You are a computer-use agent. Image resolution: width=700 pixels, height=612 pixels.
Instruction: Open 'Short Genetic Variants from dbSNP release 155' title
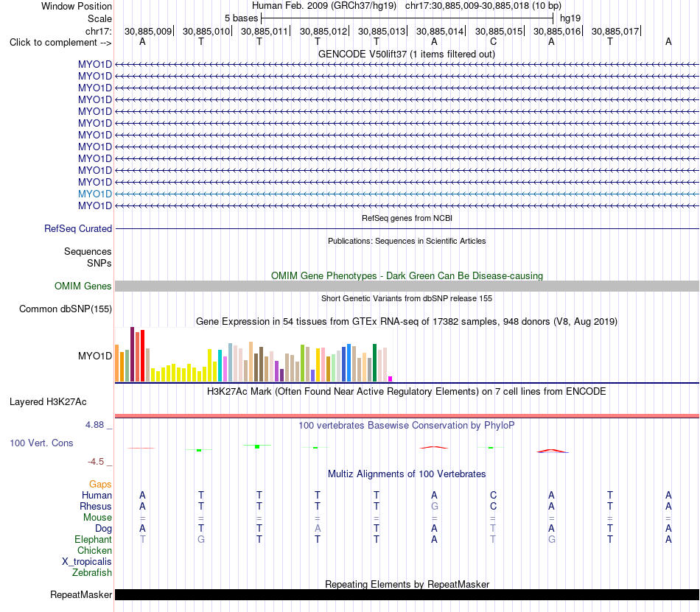click(x=407, y=298)
